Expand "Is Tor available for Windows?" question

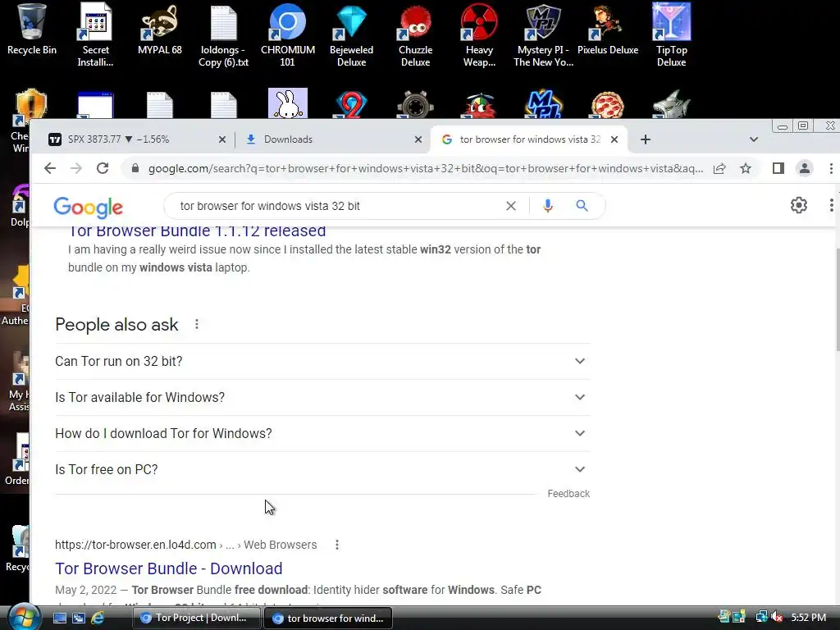(322, 398)
